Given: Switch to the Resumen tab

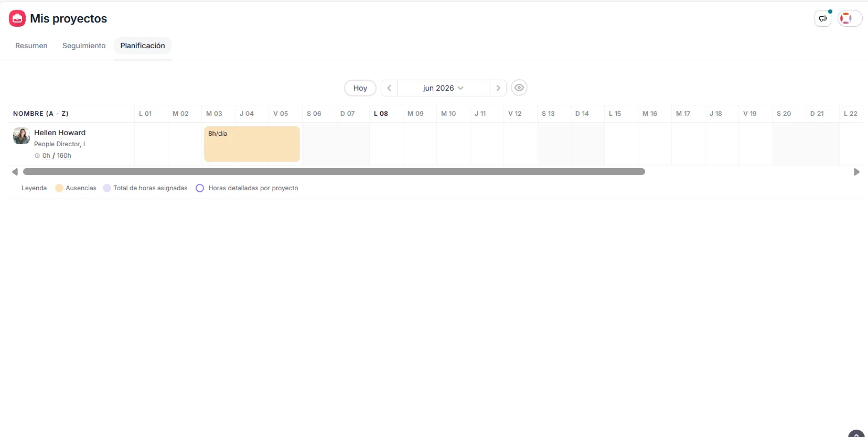Looking at the screenshot, I should pos(31,46).
